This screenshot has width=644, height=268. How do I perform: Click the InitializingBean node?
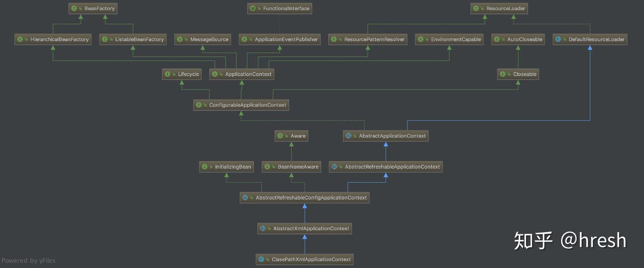click(x=226, y=167)
